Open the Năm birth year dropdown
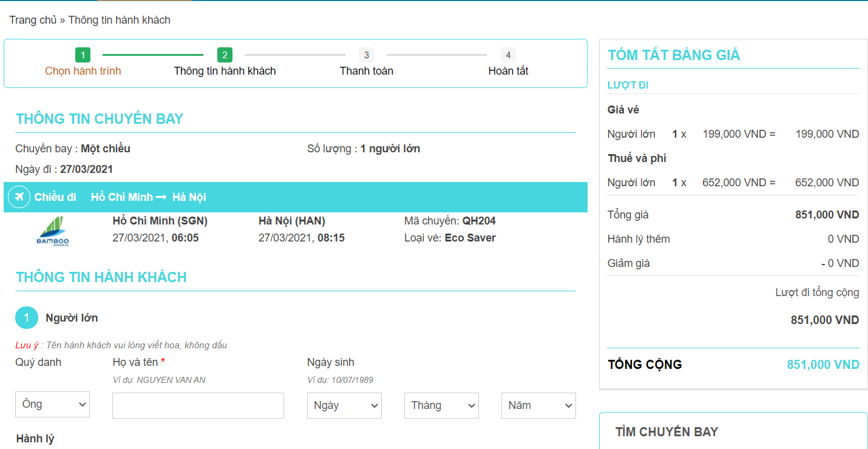Viewport: 868px width, 449px height. pyautogui.click(x=538, y=405)
